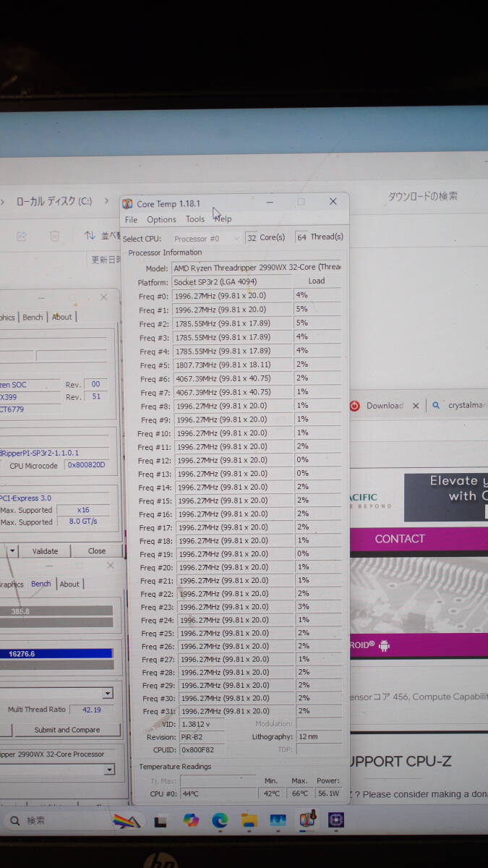The width and height of the screenshot is (488, 868).
Task: Expand the reference processor dropdown in CPU-Z bench
Action: 109,770
